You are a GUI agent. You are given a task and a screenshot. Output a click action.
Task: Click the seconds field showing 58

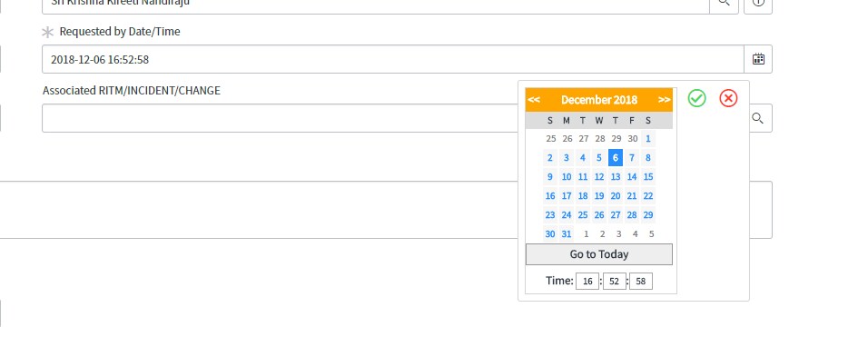point(641,281)
